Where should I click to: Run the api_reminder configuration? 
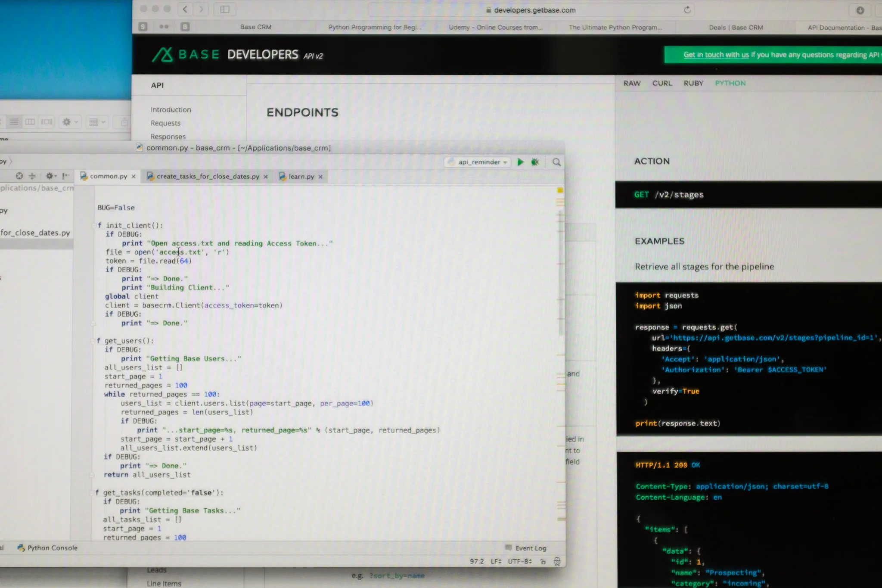(520, 162)
